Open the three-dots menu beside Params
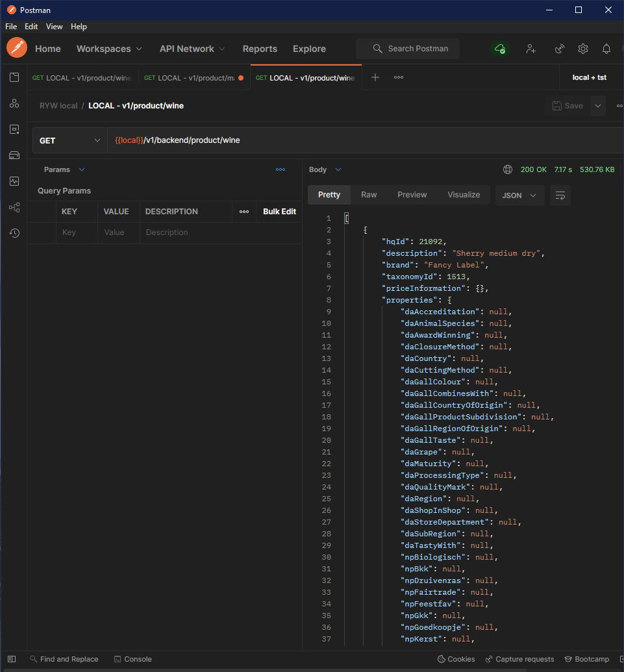Screen dimensions: 624x672 (281, 169)
